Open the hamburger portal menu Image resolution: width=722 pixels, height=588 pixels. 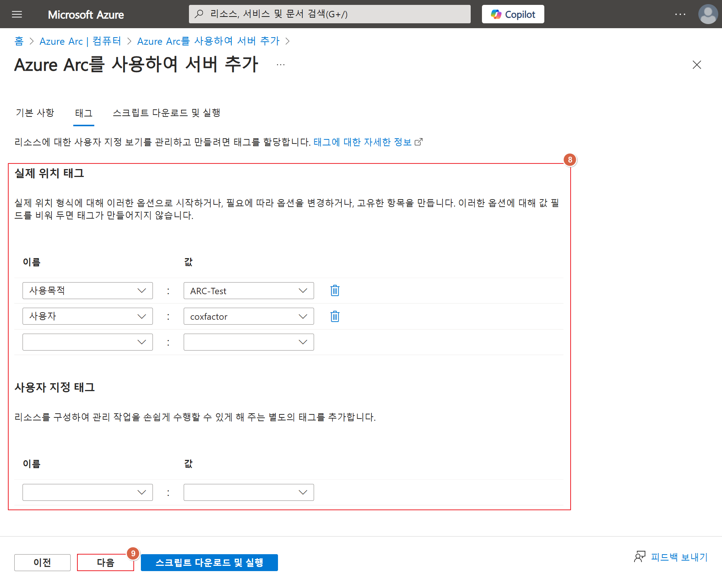[17, 14]
